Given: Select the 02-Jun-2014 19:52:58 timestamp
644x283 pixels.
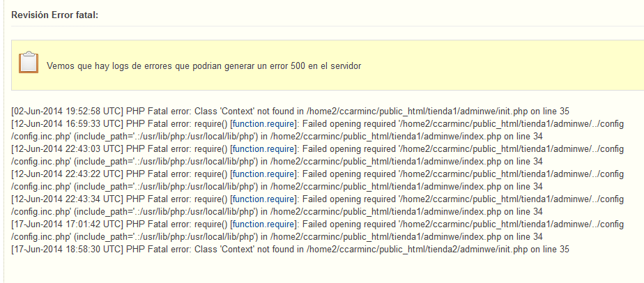Looking at the screenshot, I should coord(68,112).
